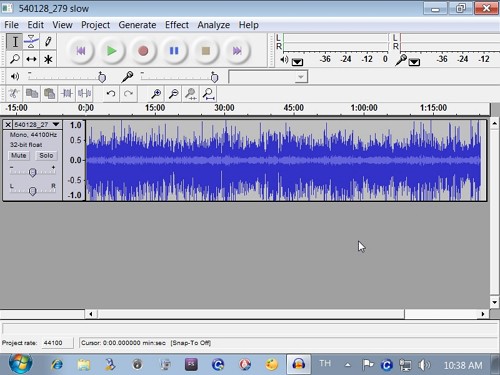Viewport: 500px width, 375px height.
Task: Select the Selection (I-beam) tool
Action: click(x=15, y=42)
